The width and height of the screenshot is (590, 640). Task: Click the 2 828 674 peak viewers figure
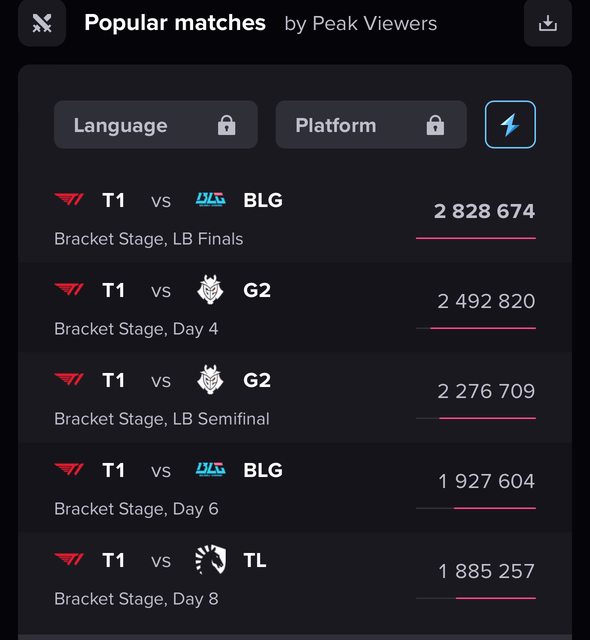pyautogui.click(x=484, y=211)
